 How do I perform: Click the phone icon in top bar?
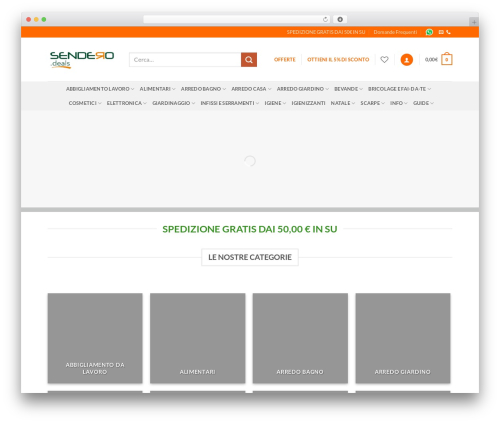tap(448, 32)
